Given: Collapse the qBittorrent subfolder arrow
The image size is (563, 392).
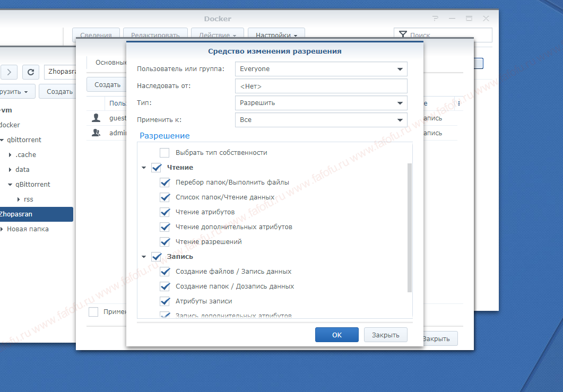Looking at the screenshot, I should click(x=10, y=185).
